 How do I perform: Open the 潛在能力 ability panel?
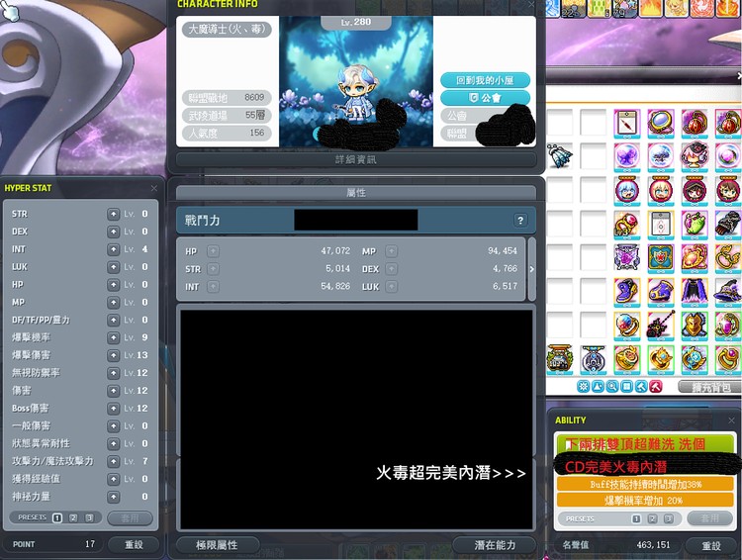495,545
